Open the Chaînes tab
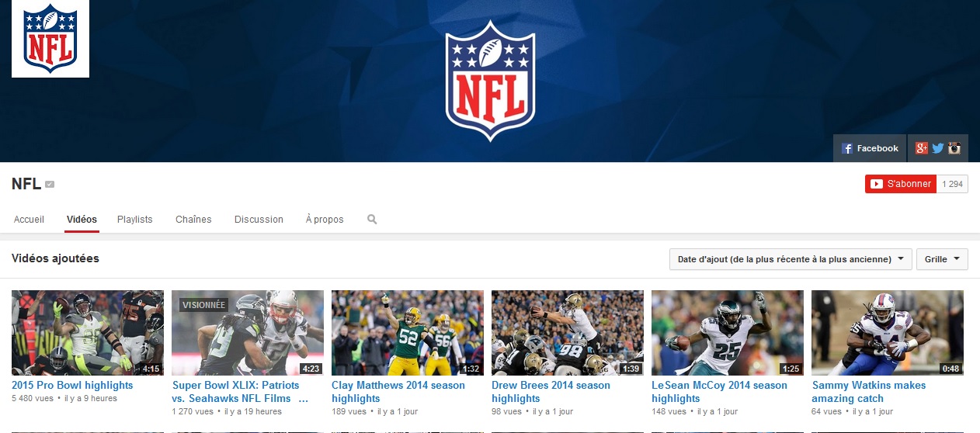 193,220
